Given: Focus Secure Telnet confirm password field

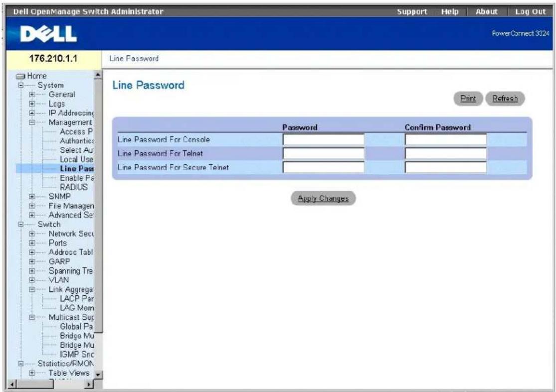Looking at the screenshot, I should 446,167.
